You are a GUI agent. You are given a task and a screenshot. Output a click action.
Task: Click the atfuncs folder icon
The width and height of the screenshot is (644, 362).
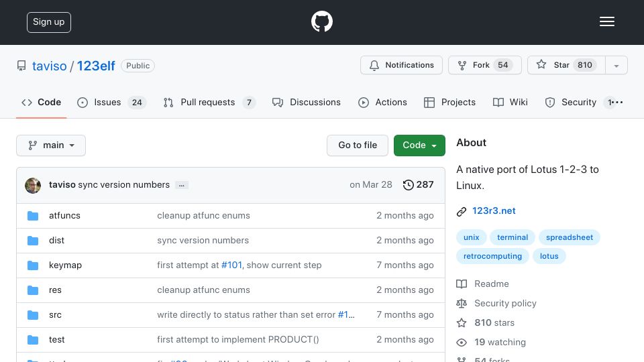click(x=33, y=216)
